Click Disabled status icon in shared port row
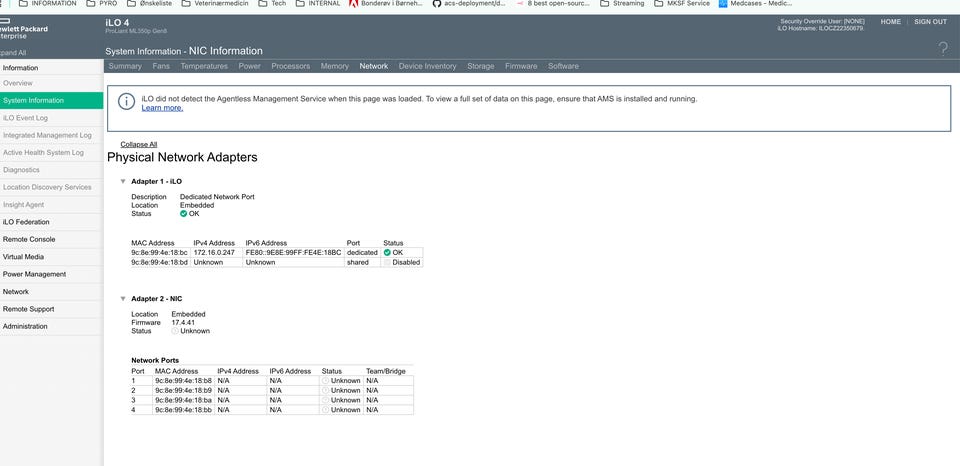The height and width of the screenshot is (466, 960). [x=387, y=262]
